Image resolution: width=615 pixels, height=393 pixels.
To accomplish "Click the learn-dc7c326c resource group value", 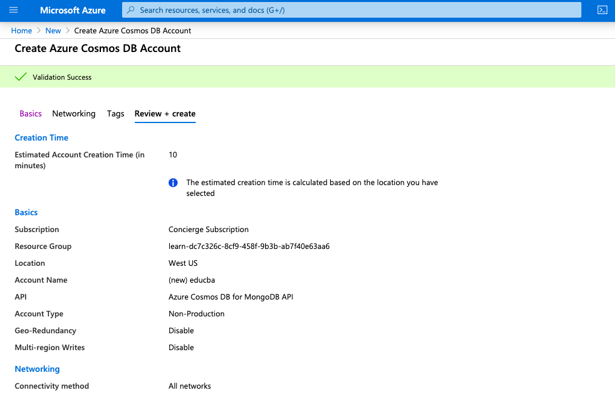I will [249, 246].
